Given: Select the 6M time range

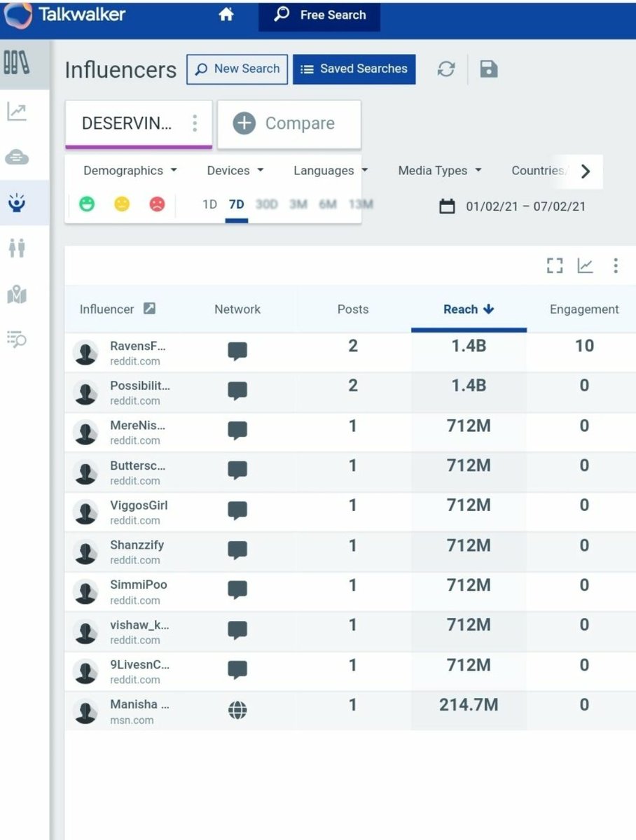Looking at the screenshot, I should click(328, 204).
